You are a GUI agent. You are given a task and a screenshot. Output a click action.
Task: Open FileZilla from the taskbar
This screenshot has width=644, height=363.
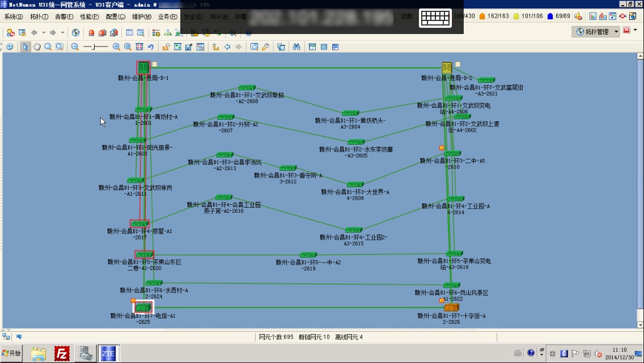tap(62, 353)
